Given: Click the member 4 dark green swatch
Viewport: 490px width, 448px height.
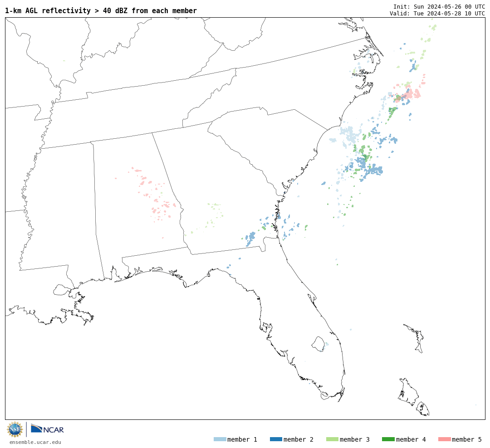Looking at the screenshot, I should [x=388, y=439].
